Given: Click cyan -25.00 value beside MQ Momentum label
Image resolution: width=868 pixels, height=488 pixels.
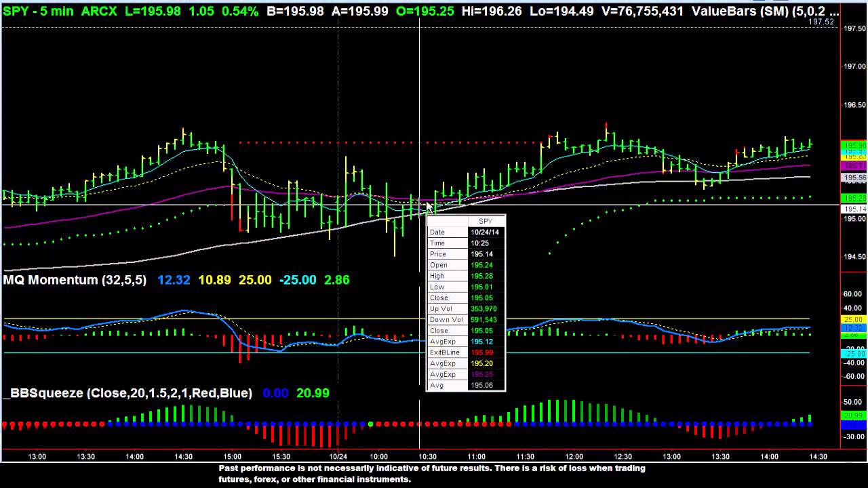Looking at the screenshot, I should (x=298, y=279).
